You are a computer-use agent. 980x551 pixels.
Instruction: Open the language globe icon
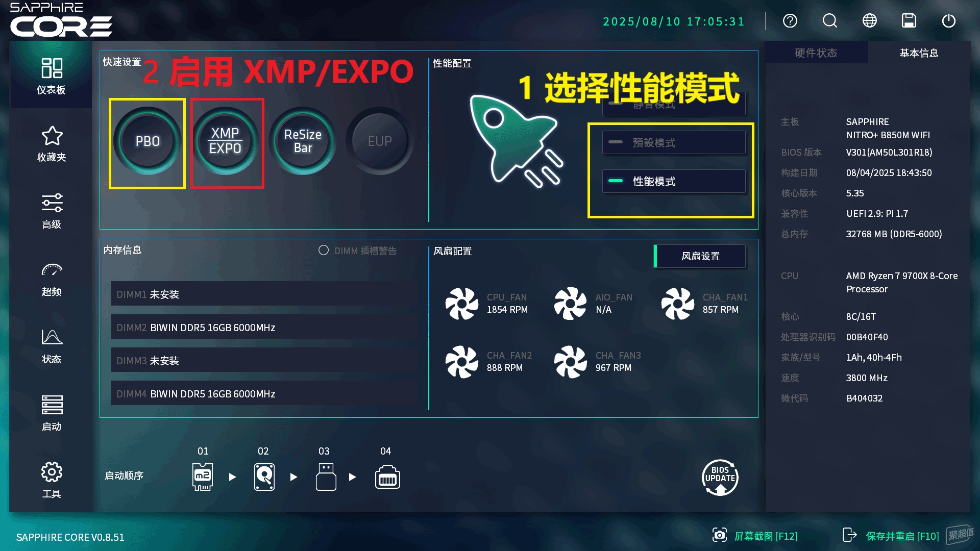point(870,21)
